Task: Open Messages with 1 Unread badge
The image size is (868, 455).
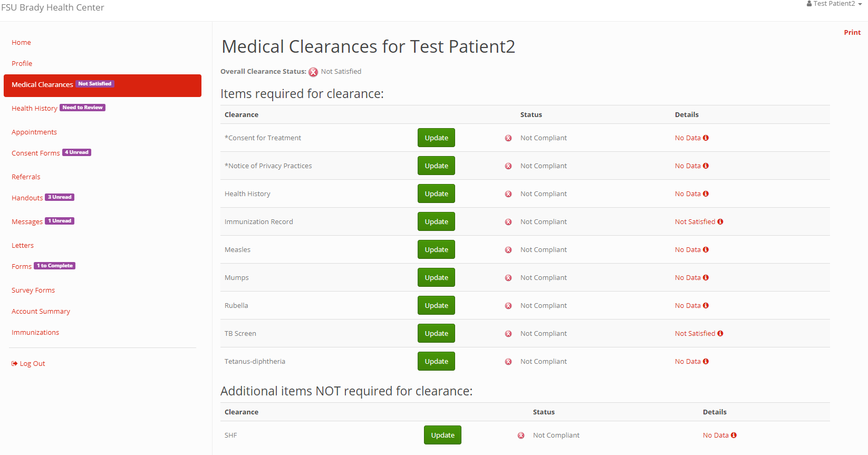Action: tap(27, 222)
